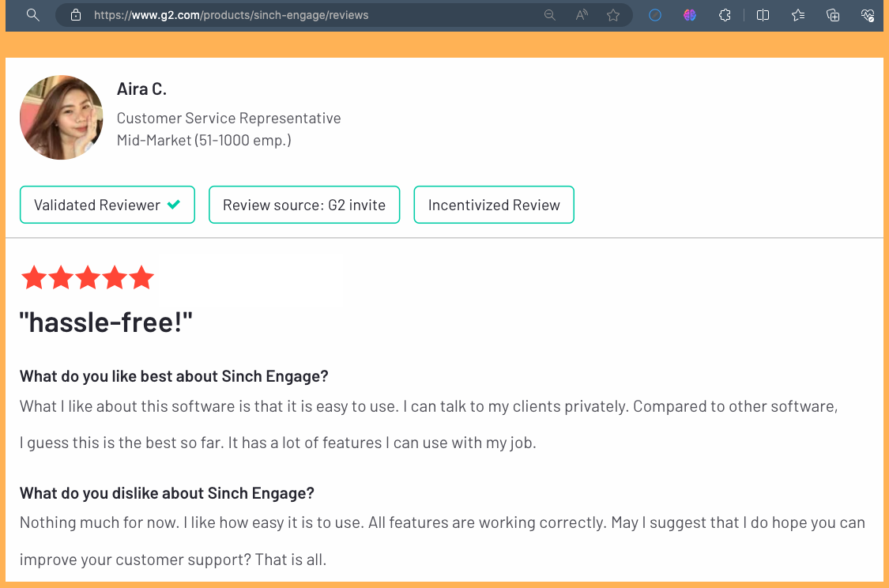Open browser essentials heart icon

coord(868,15)
